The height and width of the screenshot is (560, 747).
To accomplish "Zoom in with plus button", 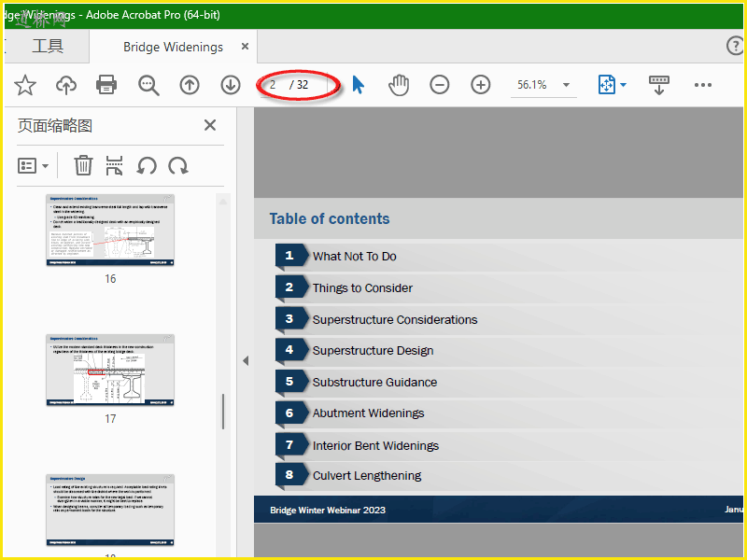I will (481, 85).
